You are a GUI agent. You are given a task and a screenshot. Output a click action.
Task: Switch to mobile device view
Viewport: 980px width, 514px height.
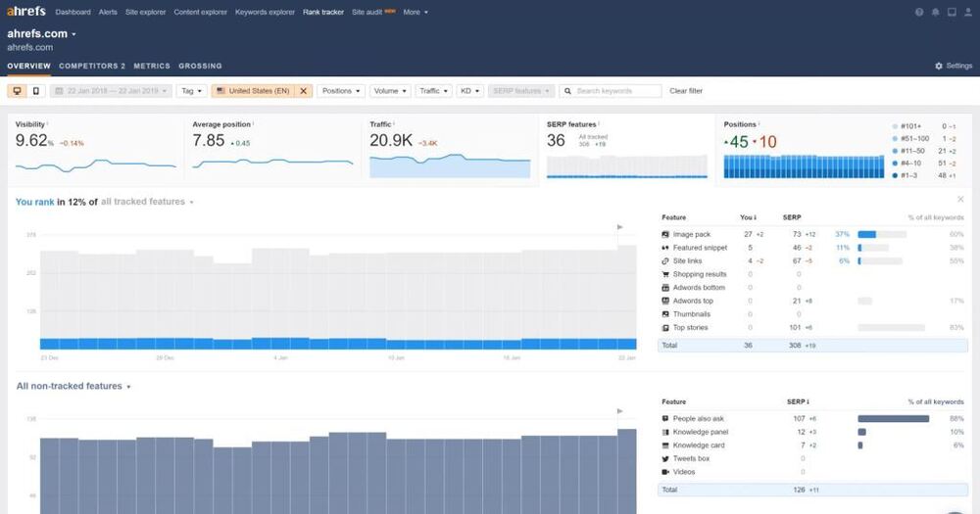click(36, 91)
